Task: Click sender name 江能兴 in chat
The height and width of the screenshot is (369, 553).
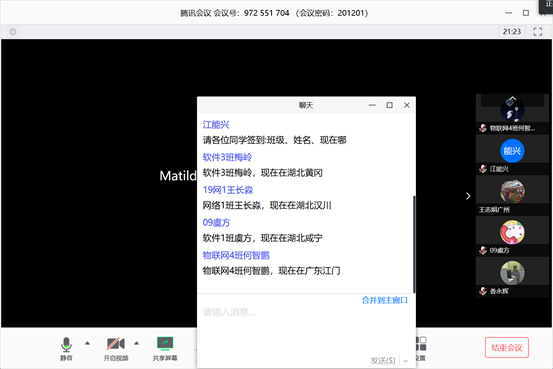Action: point(216,125)
